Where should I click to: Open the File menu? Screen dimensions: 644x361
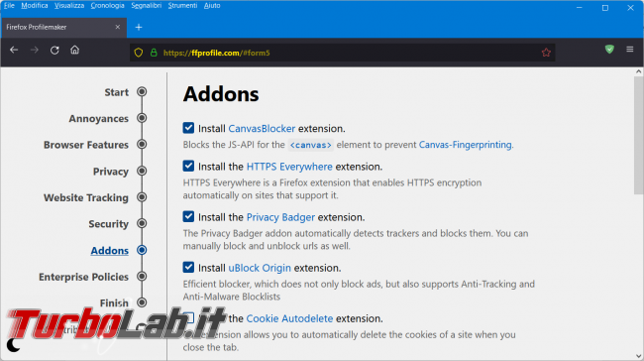click(9, 6)
